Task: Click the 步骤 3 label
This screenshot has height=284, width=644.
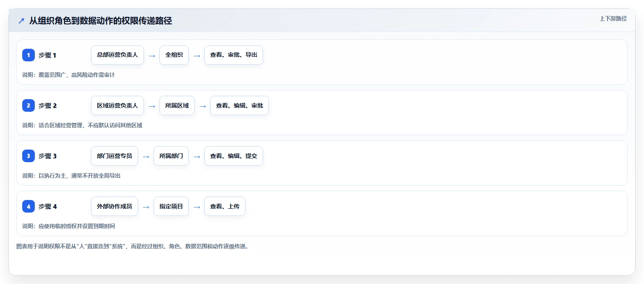Action: point(47,156)
